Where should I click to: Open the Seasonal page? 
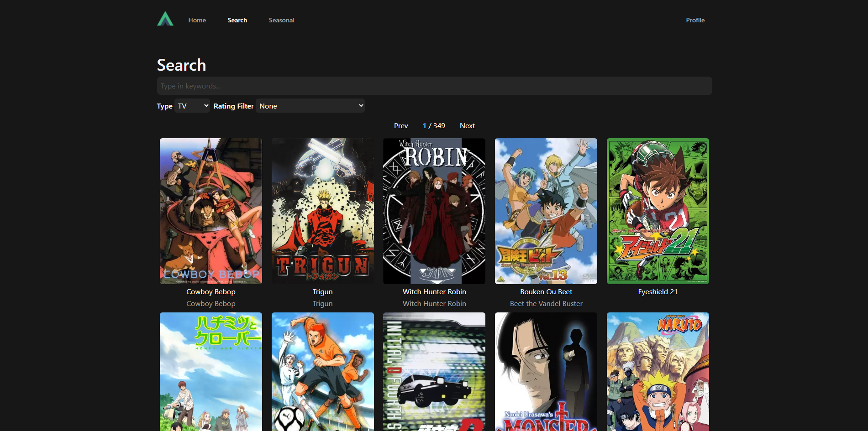click(x=281, y=20)
